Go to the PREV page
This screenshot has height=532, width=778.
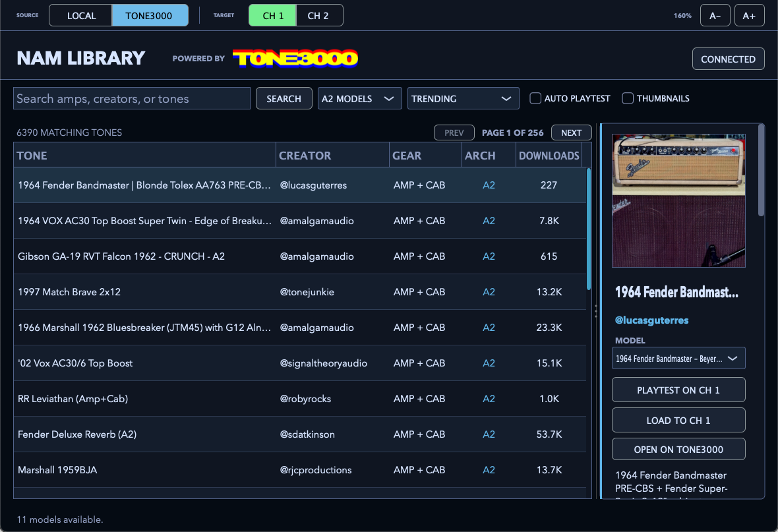(x=454, y=133)
